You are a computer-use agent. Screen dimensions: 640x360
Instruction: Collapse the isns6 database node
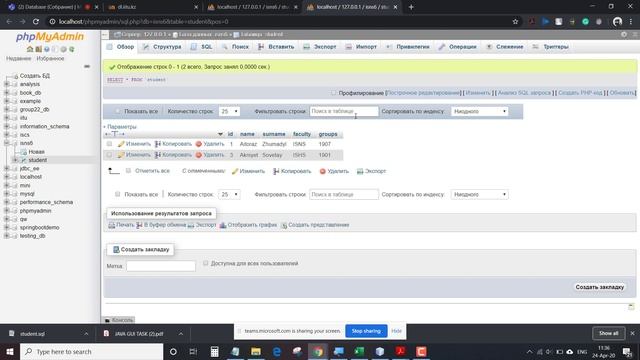click(x=7, y=143)
